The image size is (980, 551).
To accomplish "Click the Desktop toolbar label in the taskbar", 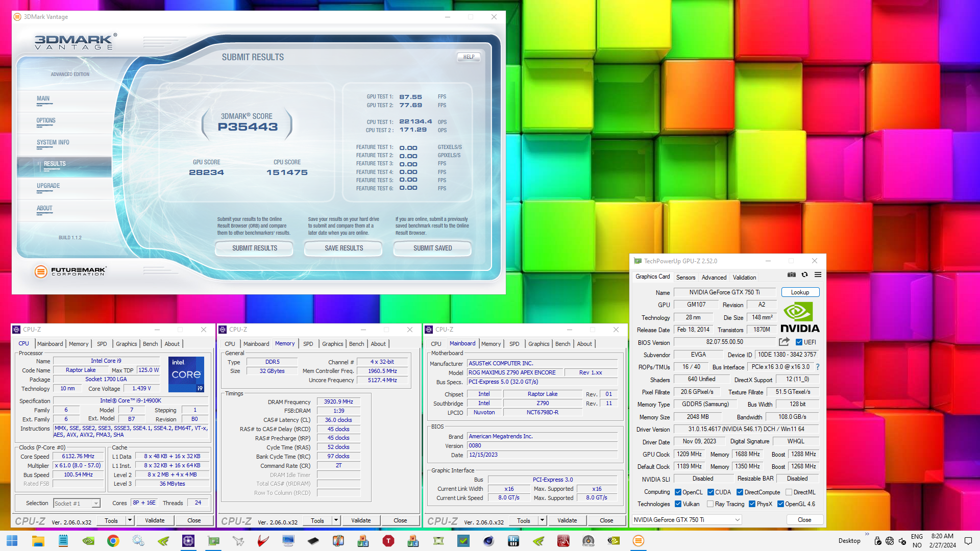I will click(x=849, y=541).
